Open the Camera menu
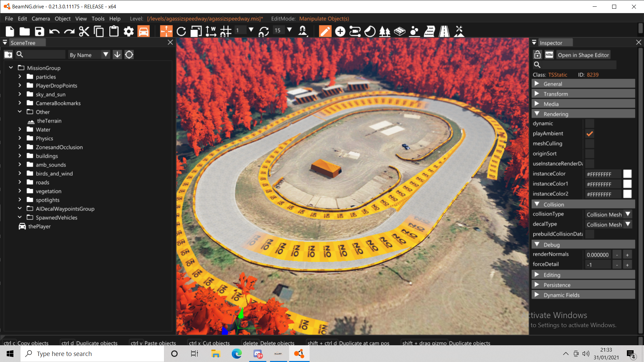644x362 pixels. 41,18
